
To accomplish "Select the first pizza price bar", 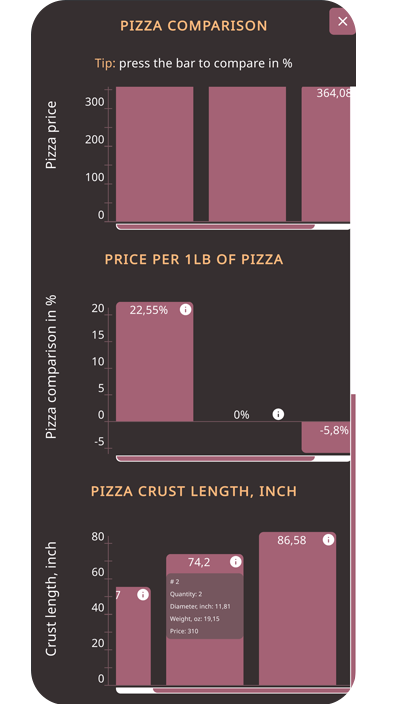I will tap(154, 154).
